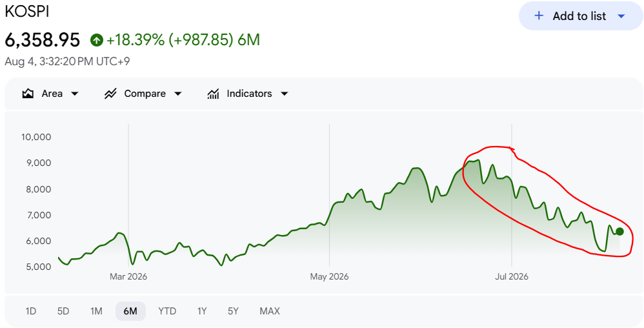Switch to the 5D time range
This screenshot has width=644, height=328.
point(63,311)
